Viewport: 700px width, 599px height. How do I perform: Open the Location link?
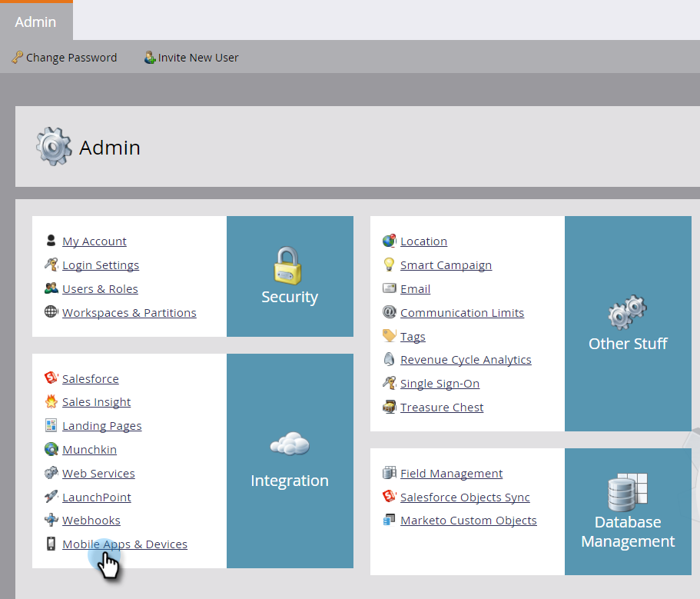423,241
